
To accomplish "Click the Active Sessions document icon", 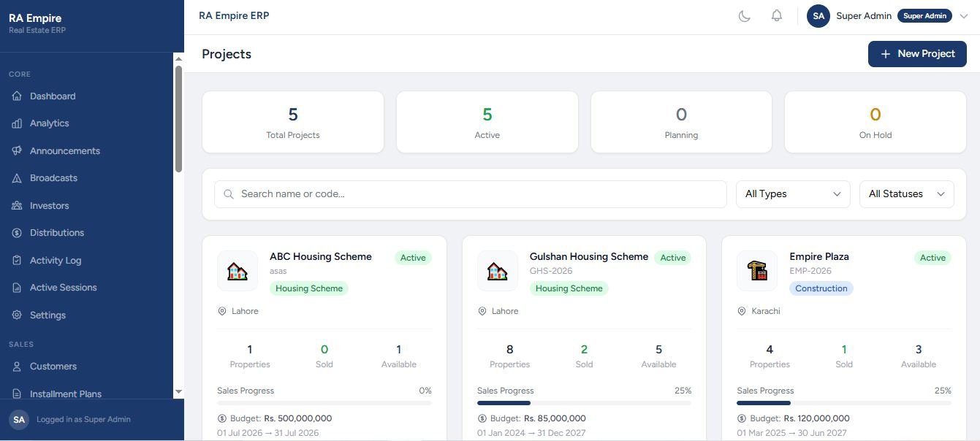I will coord(17,288).
